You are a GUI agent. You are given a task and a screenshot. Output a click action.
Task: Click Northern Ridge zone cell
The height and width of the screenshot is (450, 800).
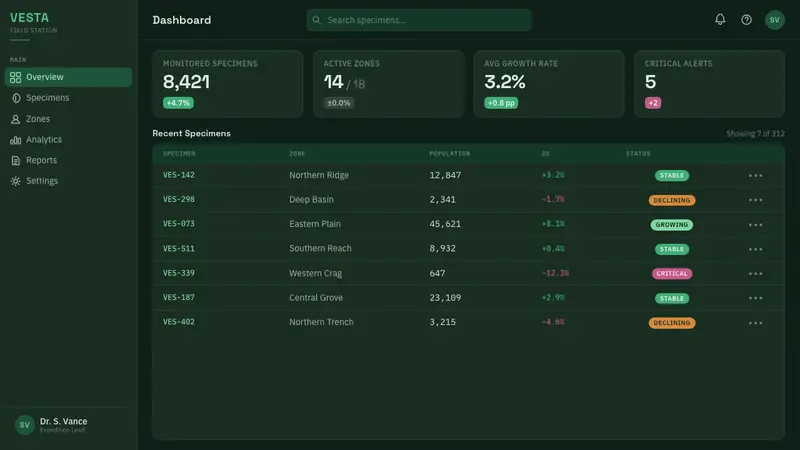point(319,175)
